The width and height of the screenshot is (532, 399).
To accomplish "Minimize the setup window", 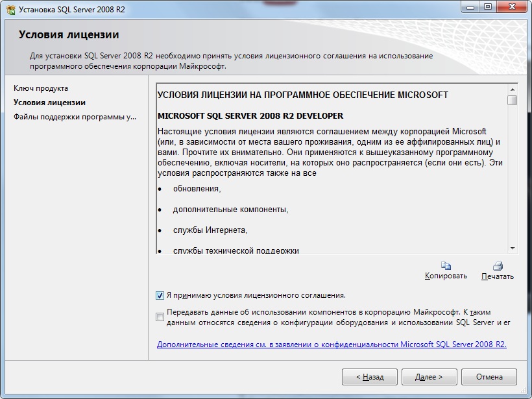I will [x=470, y=6].
